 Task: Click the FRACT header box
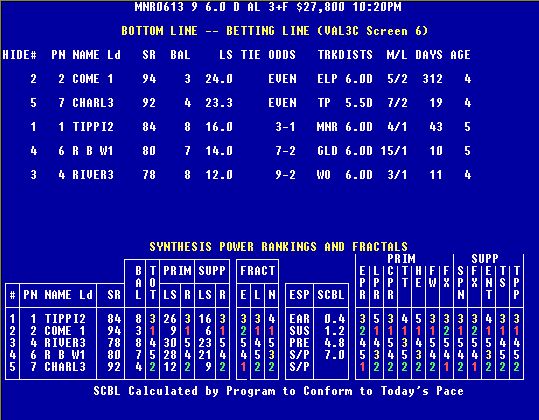(257, 271)
